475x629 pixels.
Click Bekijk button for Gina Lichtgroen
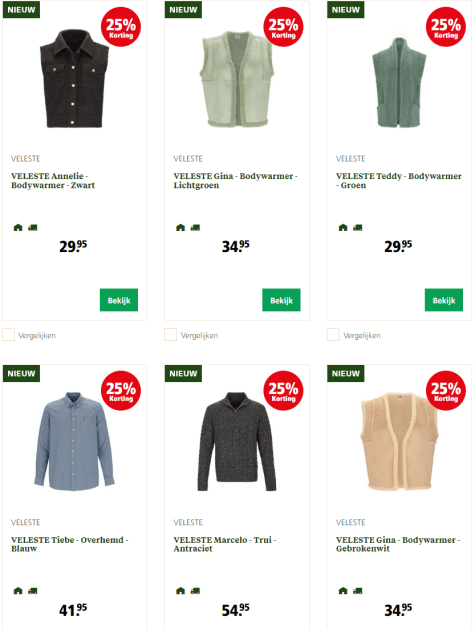pyautogui.click(x=281, y=300)
